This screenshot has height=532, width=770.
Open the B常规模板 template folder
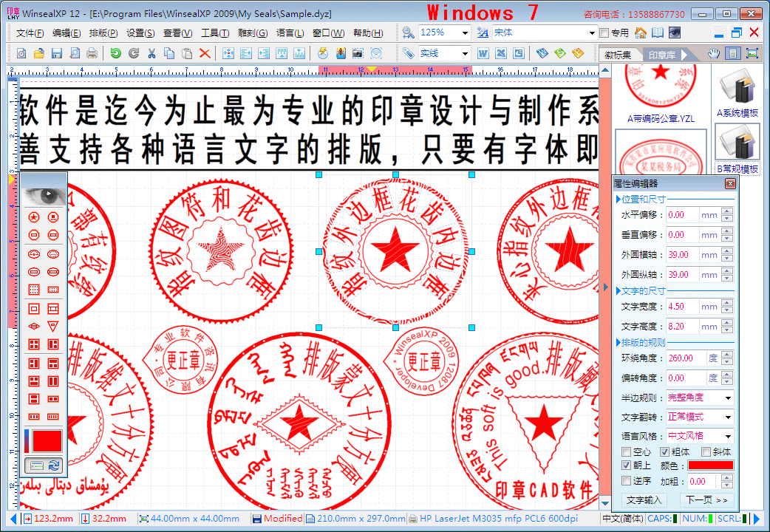(x=737, y=149)
